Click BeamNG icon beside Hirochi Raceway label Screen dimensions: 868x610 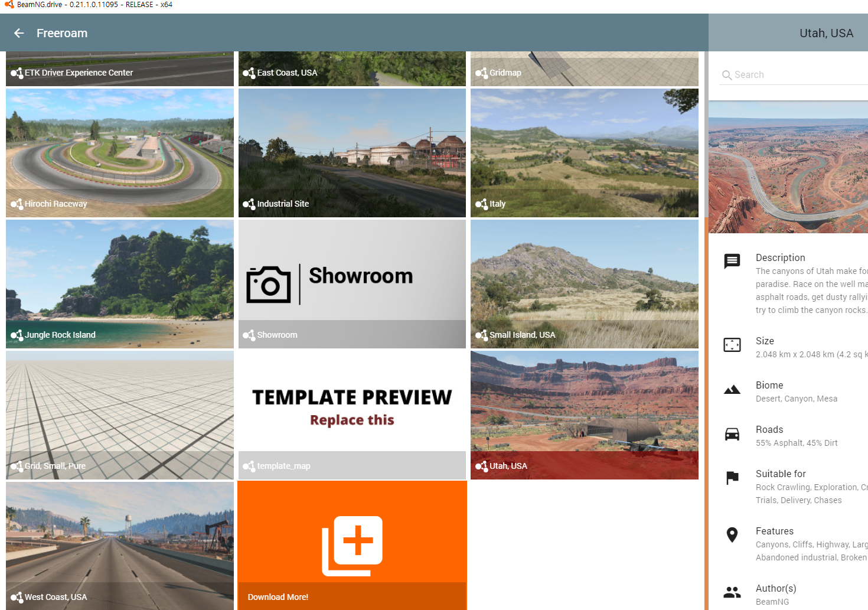[17, 204]
